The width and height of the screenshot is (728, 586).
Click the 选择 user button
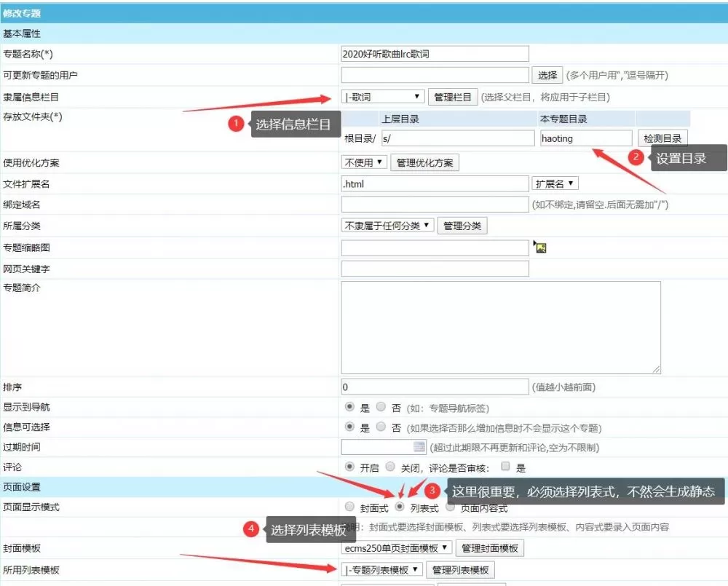tap(547, 75)
